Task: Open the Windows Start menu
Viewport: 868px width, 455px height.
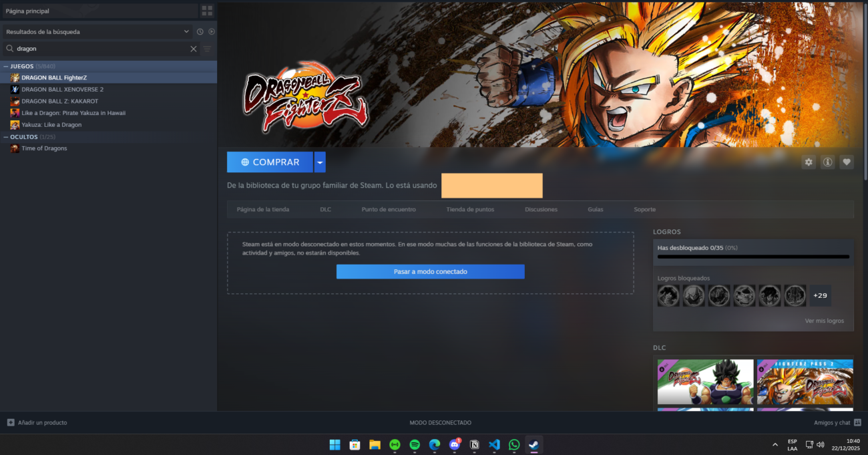Action: tap(335, 444)
